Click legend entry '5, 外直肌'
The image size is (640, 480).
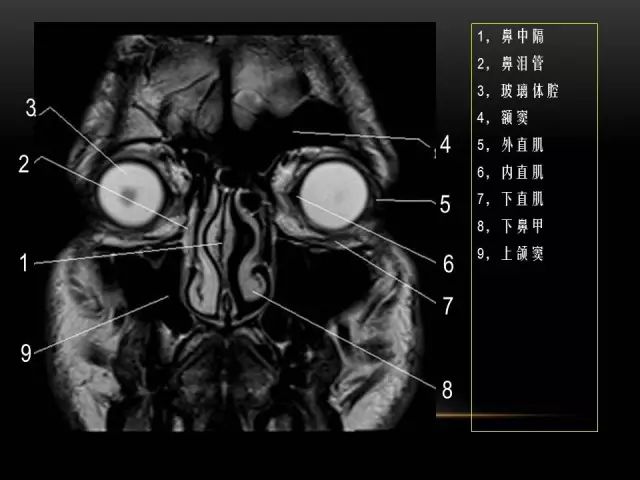click(x=511, y=145)
